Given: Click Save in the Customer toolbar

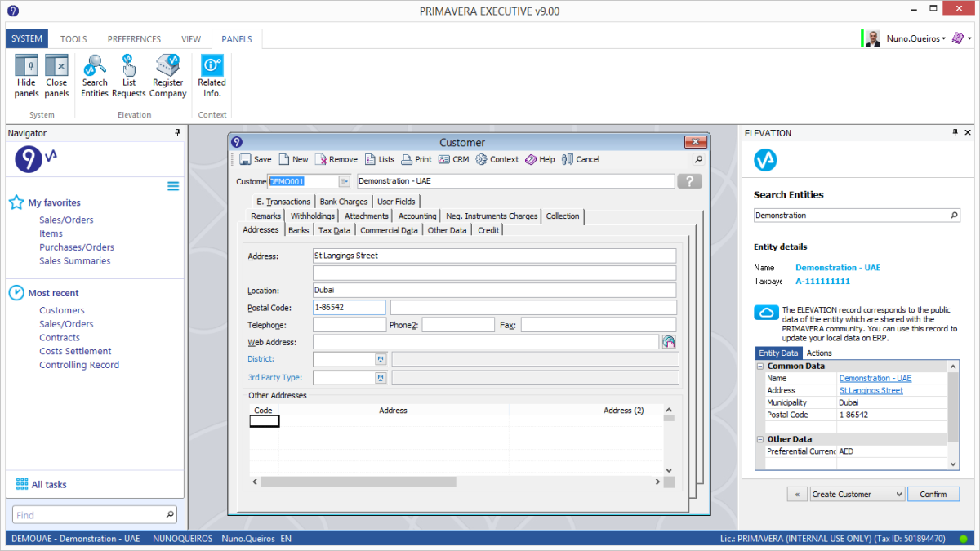Looking at the screenshot, I should pyautogui.click(x=256, y=159).
